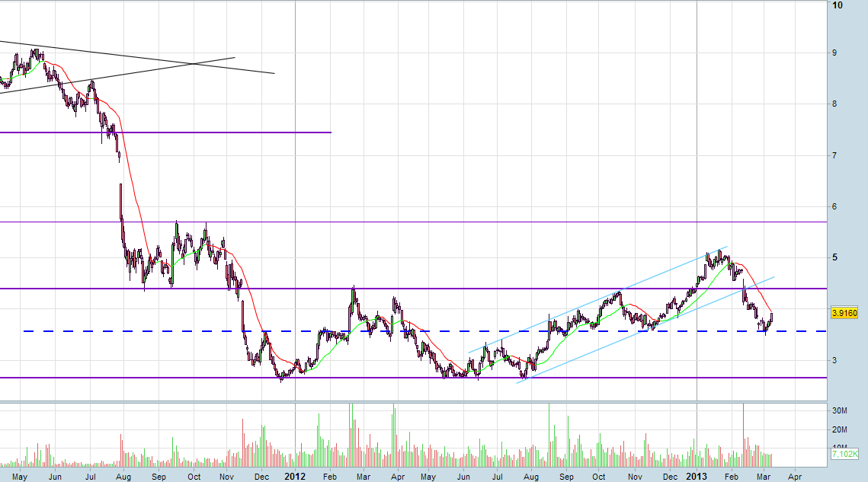
Task: Click price axis label 10
Action: 838,5
